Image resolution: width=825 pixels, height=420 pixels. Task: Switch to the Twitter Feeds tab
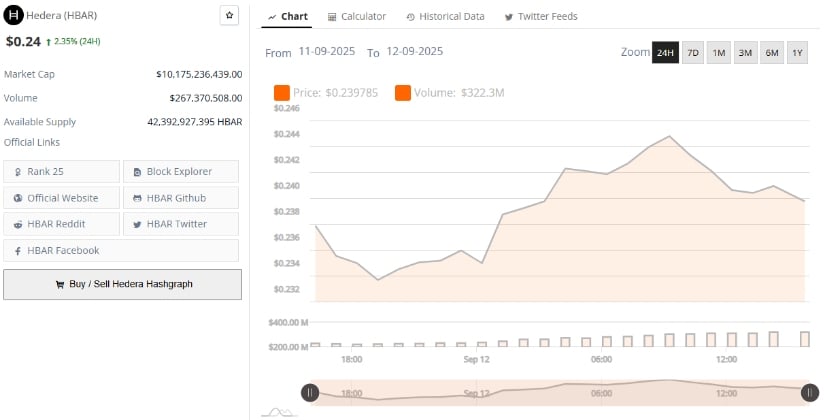(541, 16)
